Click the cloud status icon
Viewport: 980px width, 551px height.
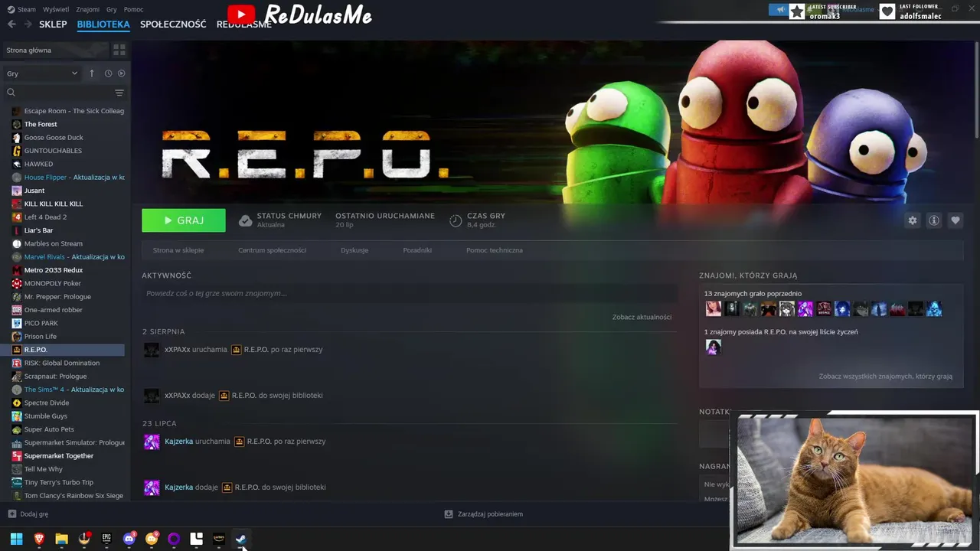[x=245, y=220]
